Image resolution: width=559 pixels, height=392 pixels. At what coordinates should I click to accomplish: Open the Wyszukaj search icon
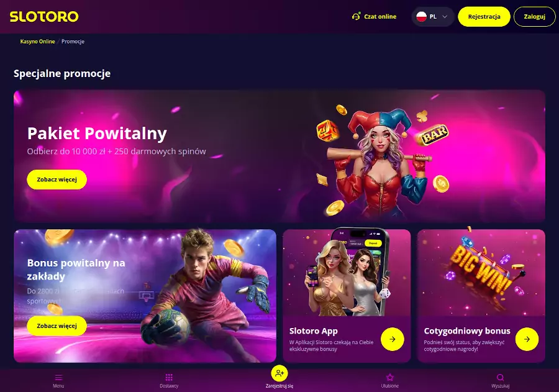(x=500, y=377)
